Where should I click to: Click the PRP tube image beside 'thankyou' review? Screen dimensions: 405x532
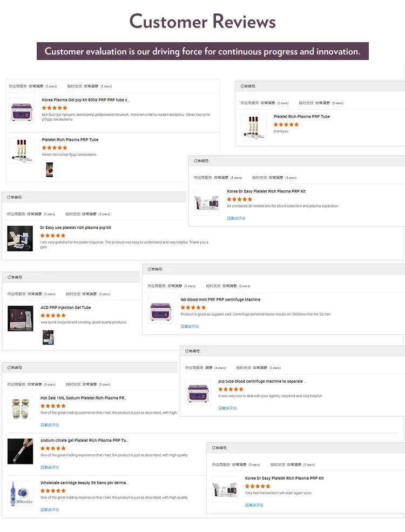pyautogui.click(x=254, y=128)
